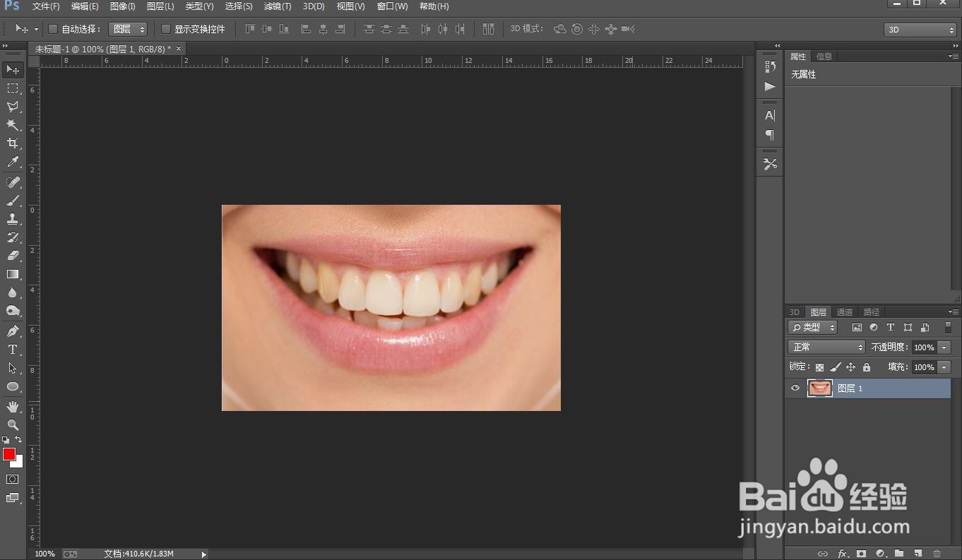This screenshot has height=560, width=962.
Task: Toggle the adjustment layer filter
Action: pos(874,328)
